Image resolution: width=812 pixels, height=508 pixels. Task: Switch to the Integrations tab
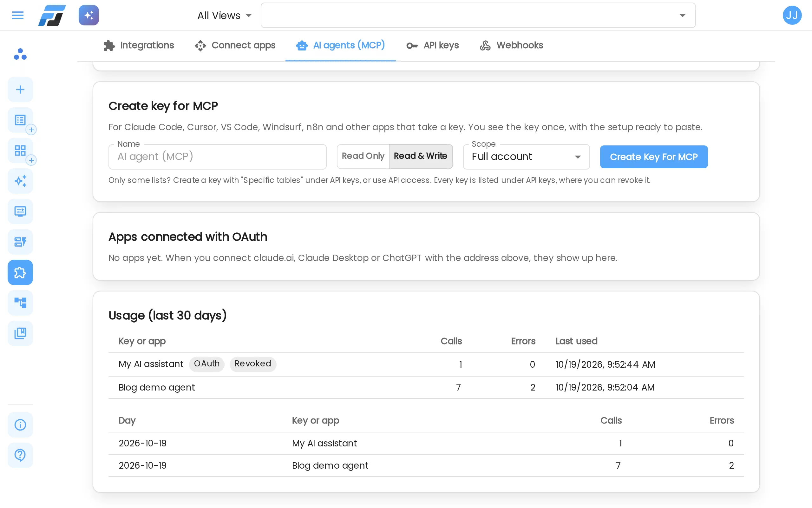click(x=139, y=45)
